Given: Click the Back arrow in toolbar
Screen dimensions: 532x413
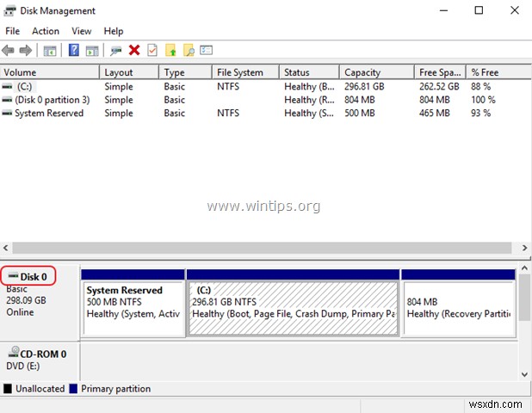Looking at the screenshot, I should [8, 51].
